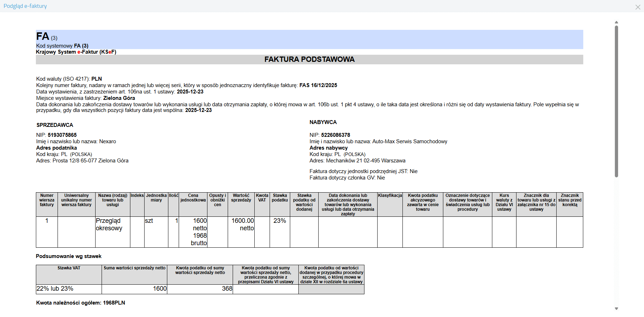This screenshot has height=317, width=644.
Task: Click the buyer NIP 5226086378
Action: [335, 135]
